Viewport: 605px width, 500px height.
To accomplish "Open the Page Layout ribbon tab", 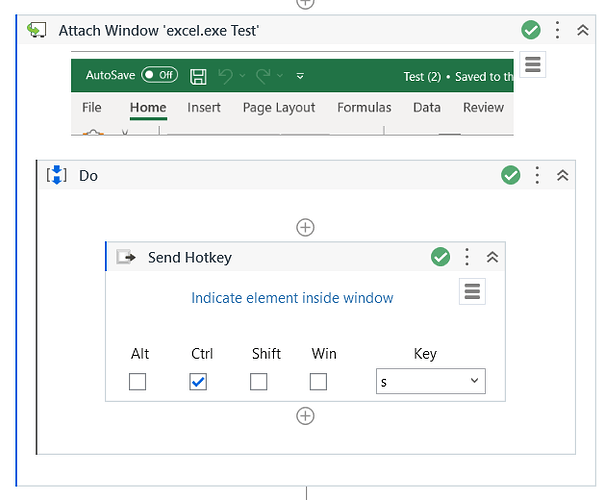I will [x=279, y=108].
